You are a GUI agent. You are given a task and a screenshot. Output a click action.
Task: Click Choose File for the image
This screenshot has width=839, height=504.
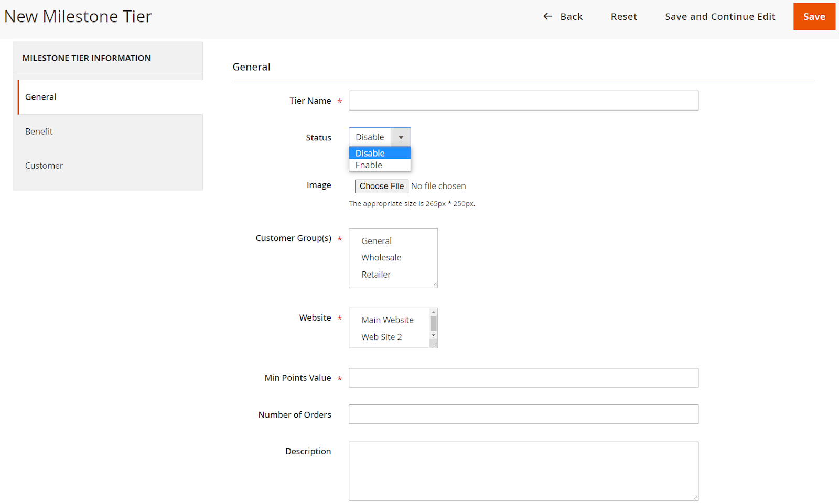pyautogui.click(x=381, y=187)
